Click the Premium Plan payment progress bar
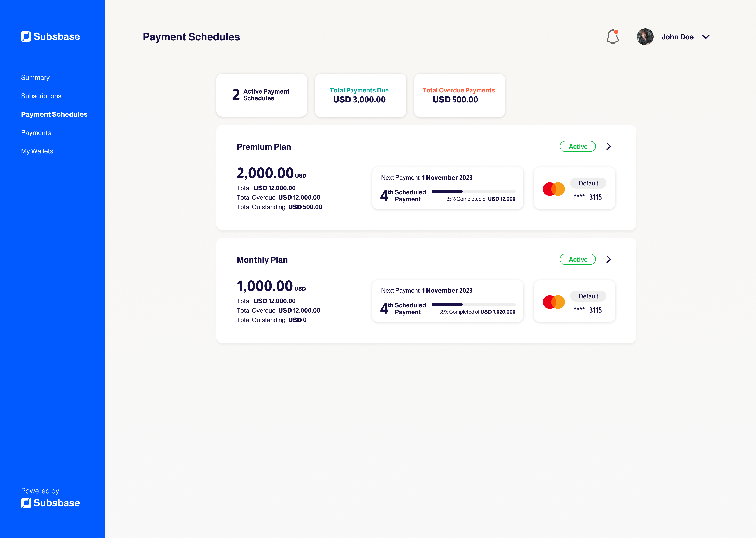Screen dimensions: 756x538 (x=473, y=191)
